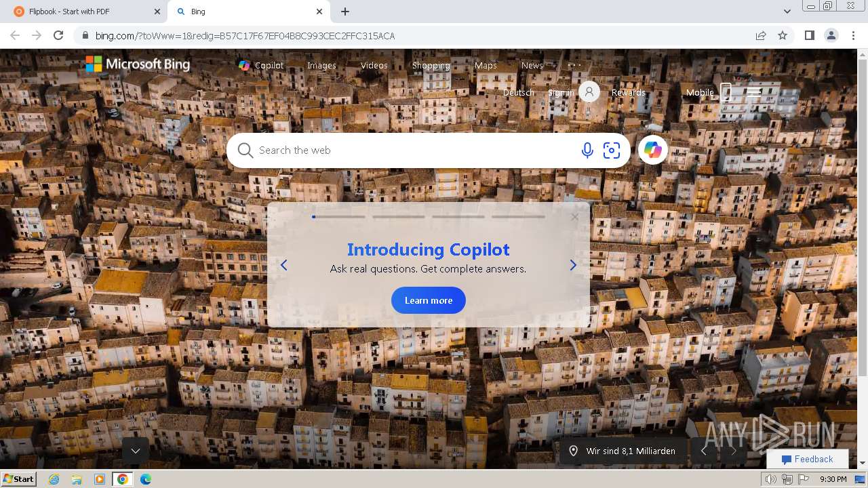868x488 pixels.
Task: View site information lock icon
Action: (x=85, y=36)
